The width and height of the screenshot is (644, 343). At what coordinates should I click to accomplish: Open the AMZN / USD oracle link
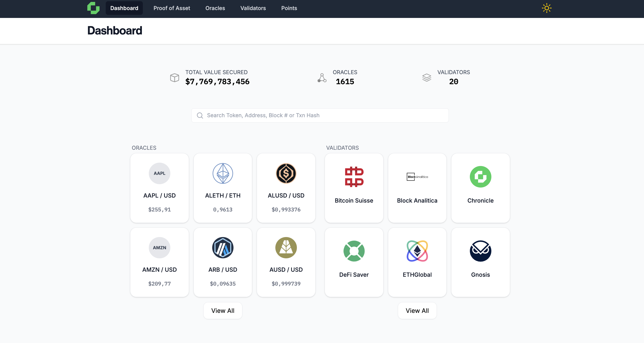point(159,270)
